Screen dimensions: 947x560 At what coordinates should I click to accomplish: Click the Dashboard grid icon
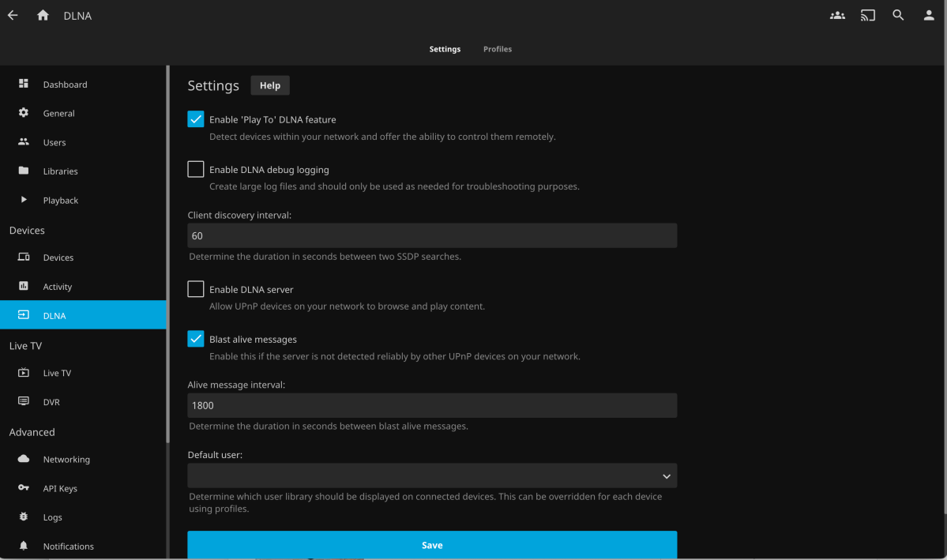pos(24,84)
